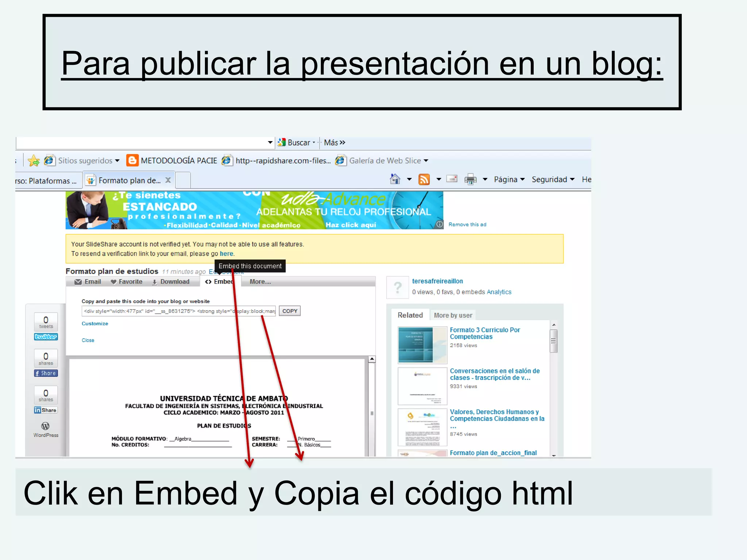Click the Download action button
The height and width of the screenshot is (560, 747).
click(171, 281)
